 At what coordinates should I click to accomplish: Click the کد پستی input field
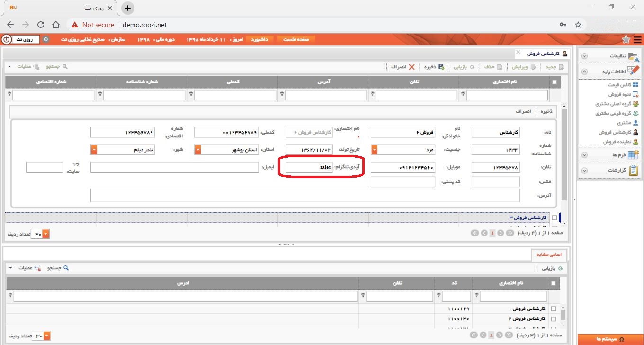[402, 182]
